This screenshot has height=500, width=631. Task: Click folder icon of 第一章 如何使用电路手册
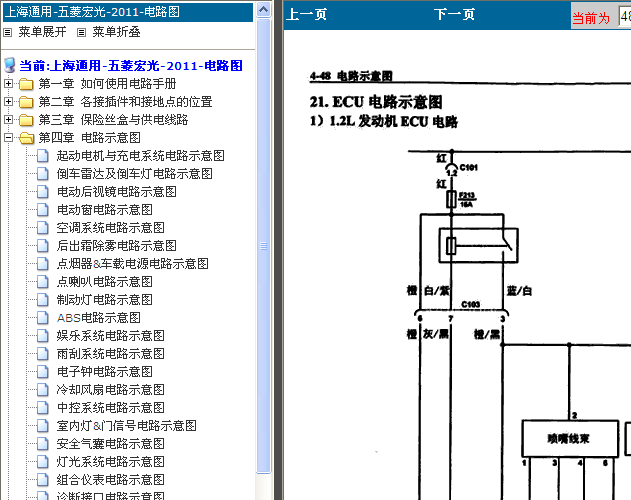pyautogui.click(x=26, y=84)
